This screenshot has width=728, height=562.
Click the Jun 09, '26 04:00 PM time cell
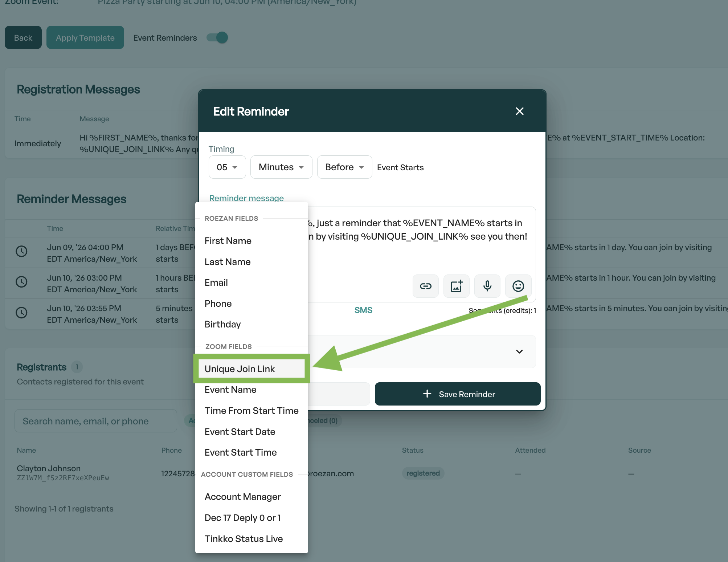point(92,253)
